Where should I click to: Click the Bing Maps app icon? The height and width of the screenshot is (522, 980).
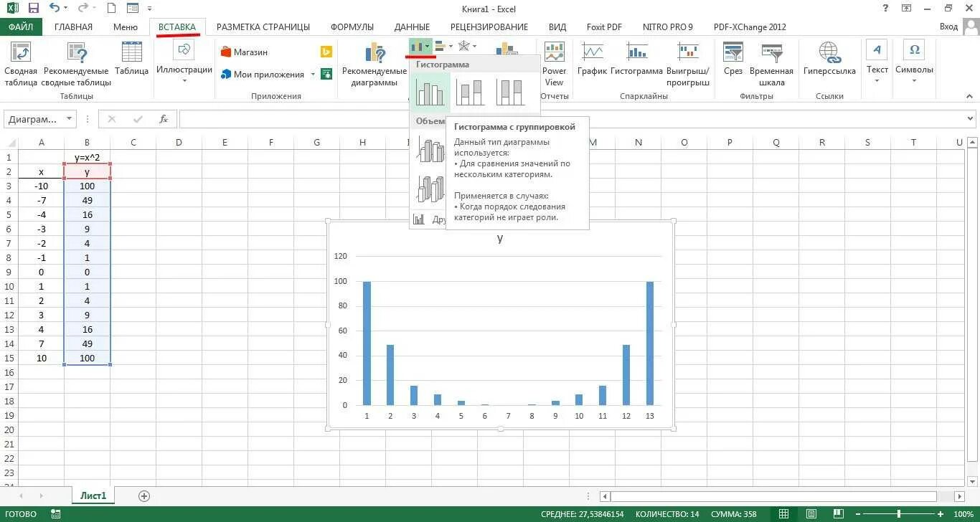(326, 52)
